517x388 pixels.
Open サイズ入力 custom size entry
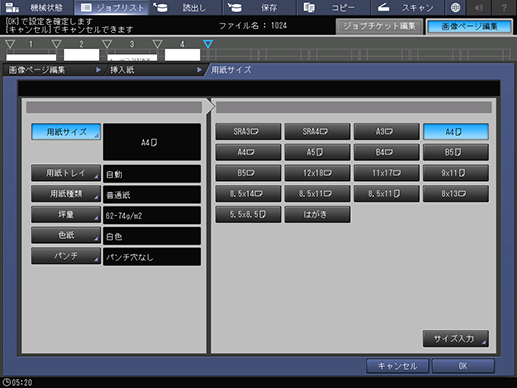point(456,339)
